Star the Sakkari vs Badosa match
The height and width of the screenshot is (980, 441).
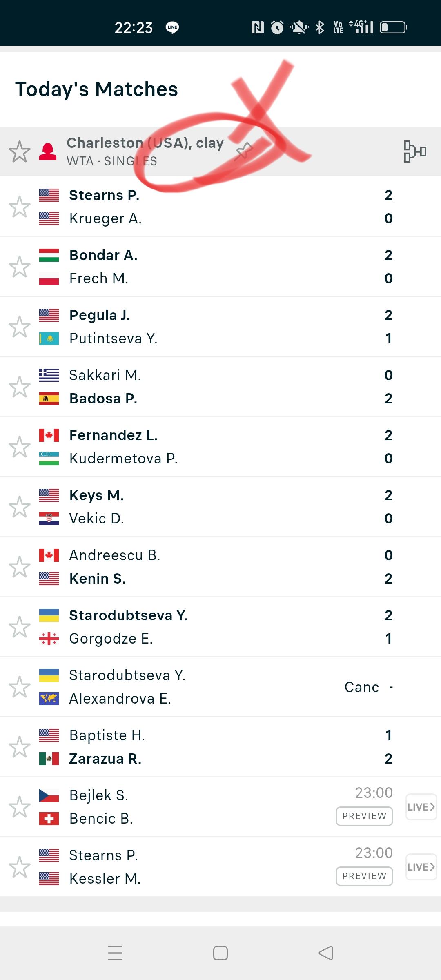click(20, 387)
